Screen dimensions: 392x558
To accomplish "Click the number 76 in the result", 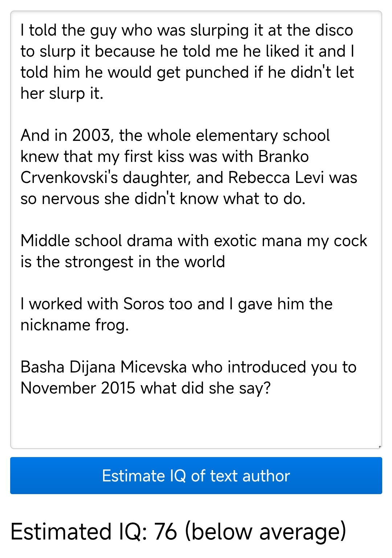I will click(x=166, y=532).
